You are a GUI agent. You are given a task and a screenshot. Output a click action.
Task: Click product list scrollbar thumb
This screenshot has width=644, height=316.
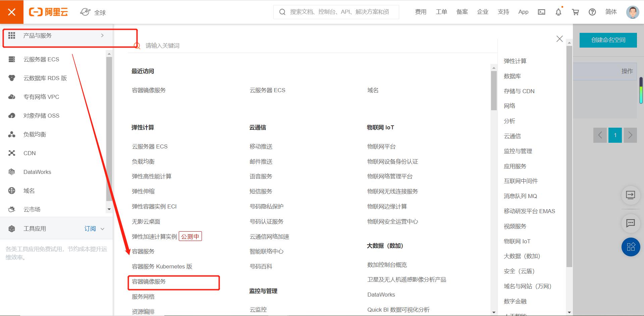tap(494, 90)
